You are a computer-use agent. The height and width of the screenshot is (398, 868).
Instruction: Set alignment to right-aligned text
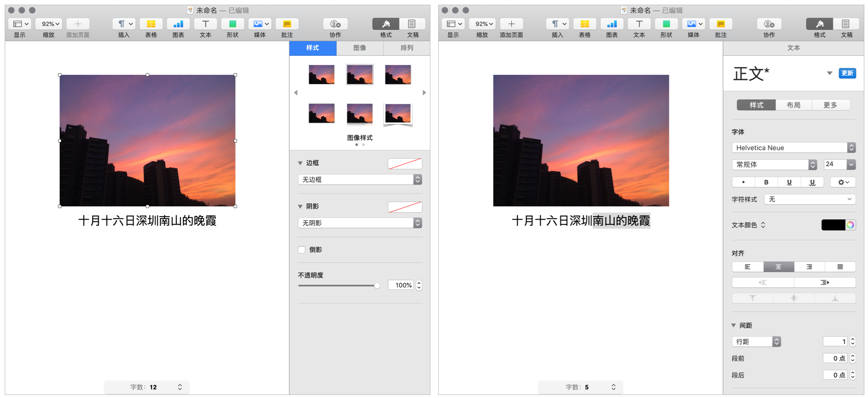point(809,267)
